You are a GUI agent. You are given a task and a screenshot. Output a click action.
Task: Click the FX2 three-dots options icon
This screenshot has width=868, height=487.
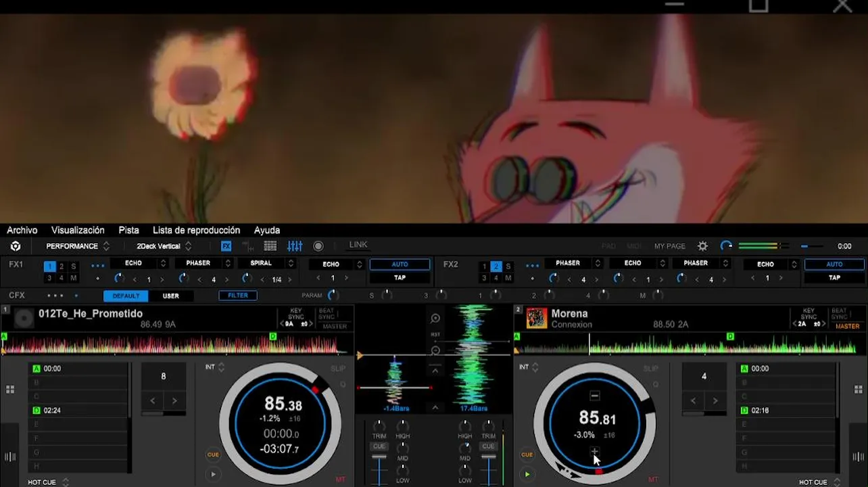(533, 266)
